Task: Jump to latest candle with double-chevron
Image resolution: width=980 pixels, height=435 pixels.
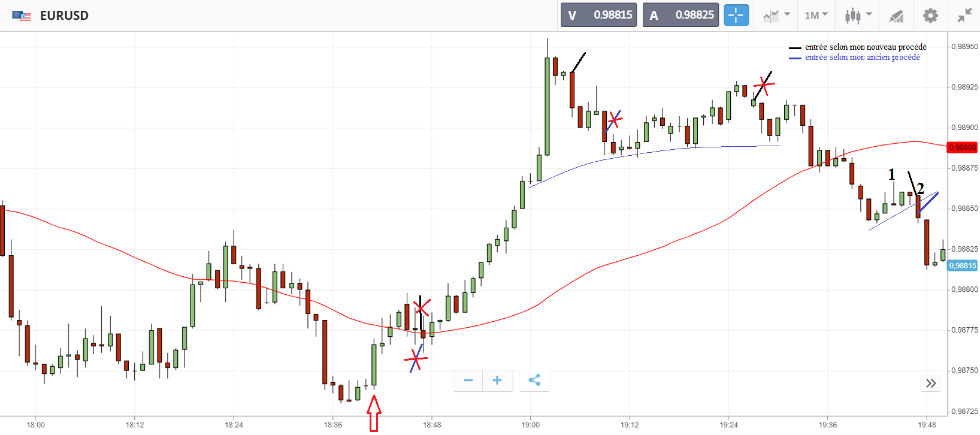Action: [x=930, y=383]
